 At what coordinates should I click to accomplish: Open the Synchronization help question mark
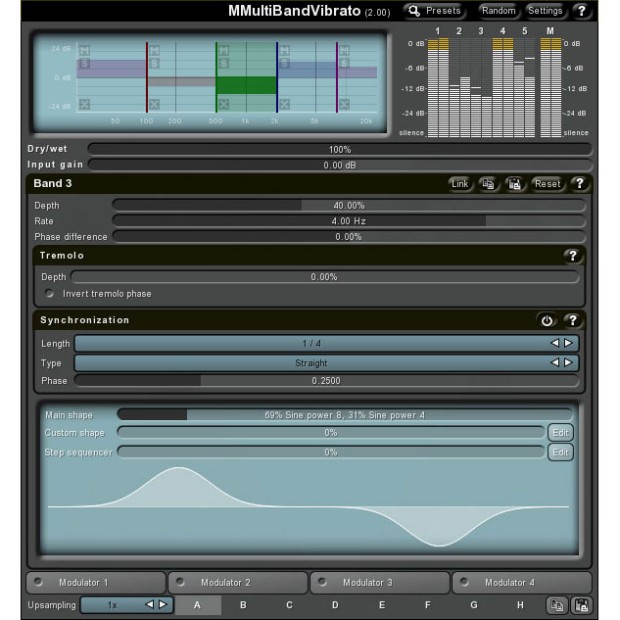[x=573, y=320]
